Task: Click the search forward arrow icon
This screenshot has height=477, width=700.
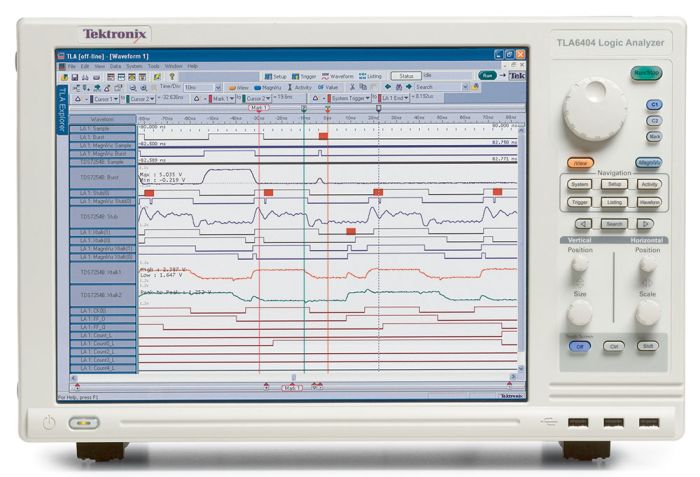Action: pyautogui.click(x=408, y=87)
